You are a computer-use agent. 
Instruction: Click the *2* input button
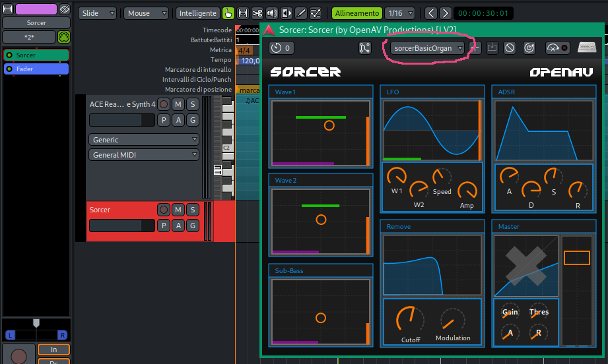pos(29,37)
